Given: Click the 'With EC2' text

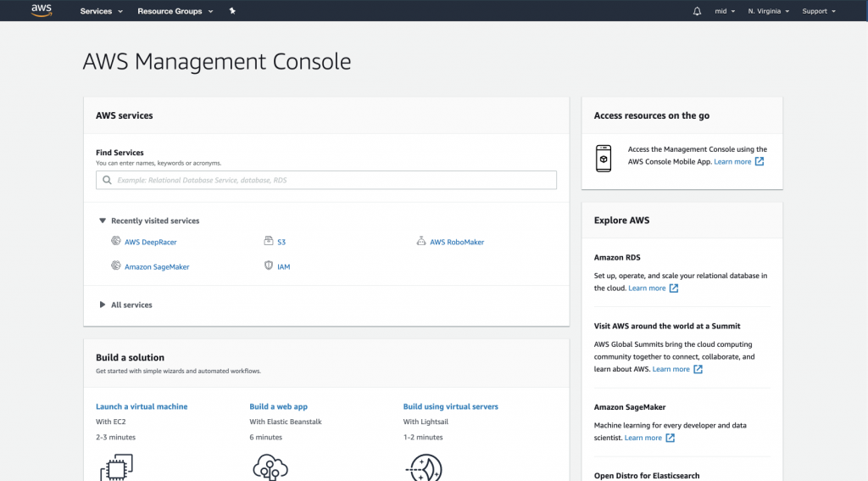Looking at the screenshot, I should pyautogui.click(x=111, y=422).
